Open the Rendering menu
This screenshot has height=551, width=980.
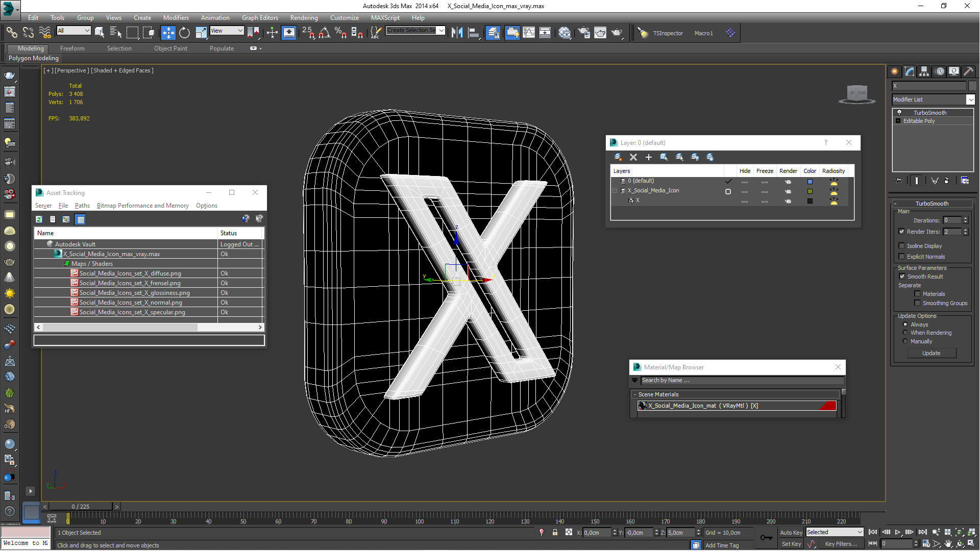coord(304,17)
